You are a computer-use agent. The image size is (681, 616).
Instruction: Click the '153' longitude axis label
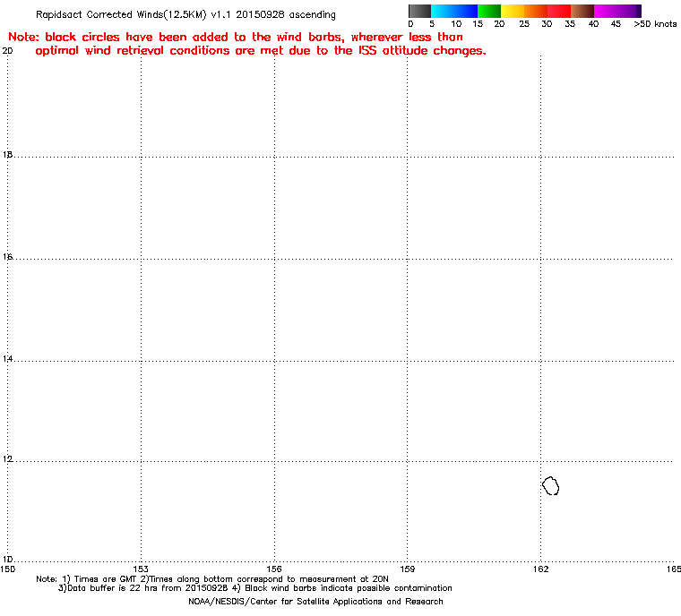[x=141, y=569]
